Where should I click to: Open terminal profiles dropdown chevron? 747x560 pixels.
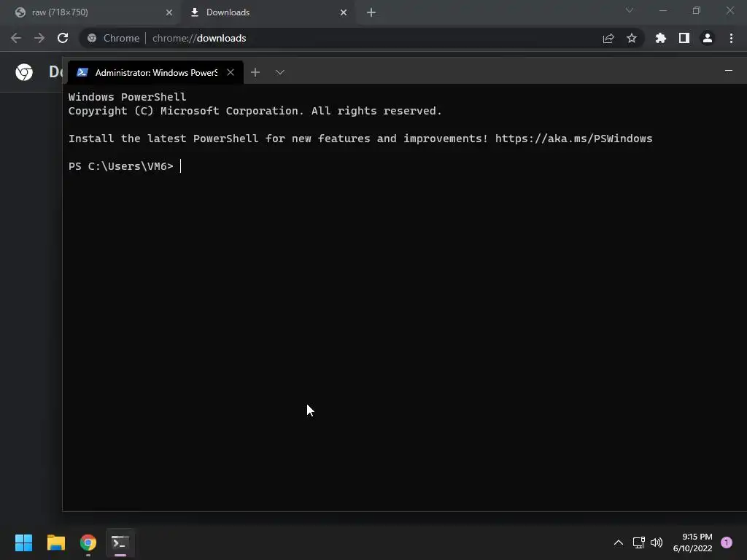tap(279, 72)
